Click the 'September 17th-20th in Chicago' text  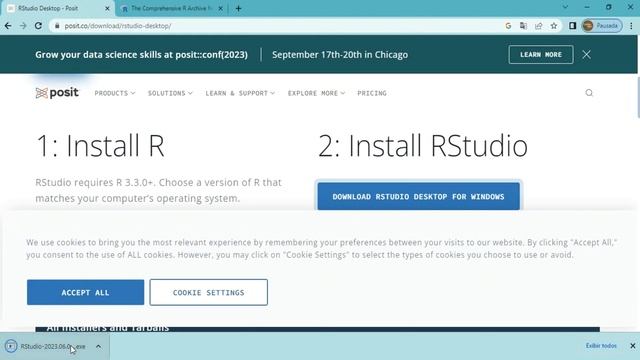(340, 55)
